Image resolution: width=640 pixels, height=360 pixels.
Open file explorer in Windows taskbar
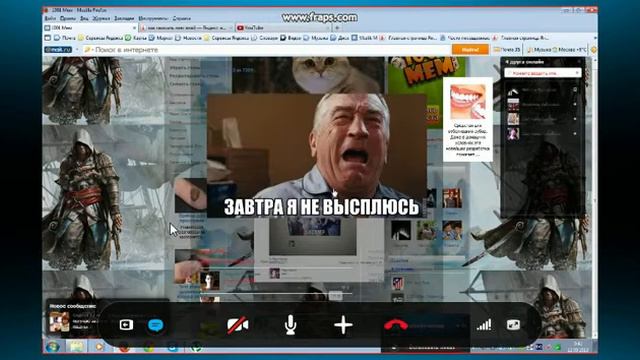(77, 347)
